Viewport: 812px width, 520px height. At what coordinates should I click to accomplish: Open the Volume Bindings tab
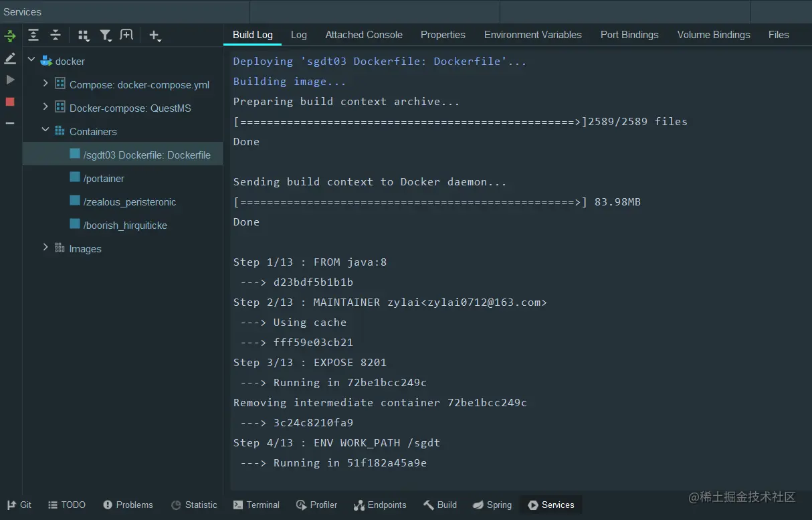pos(714,35)
